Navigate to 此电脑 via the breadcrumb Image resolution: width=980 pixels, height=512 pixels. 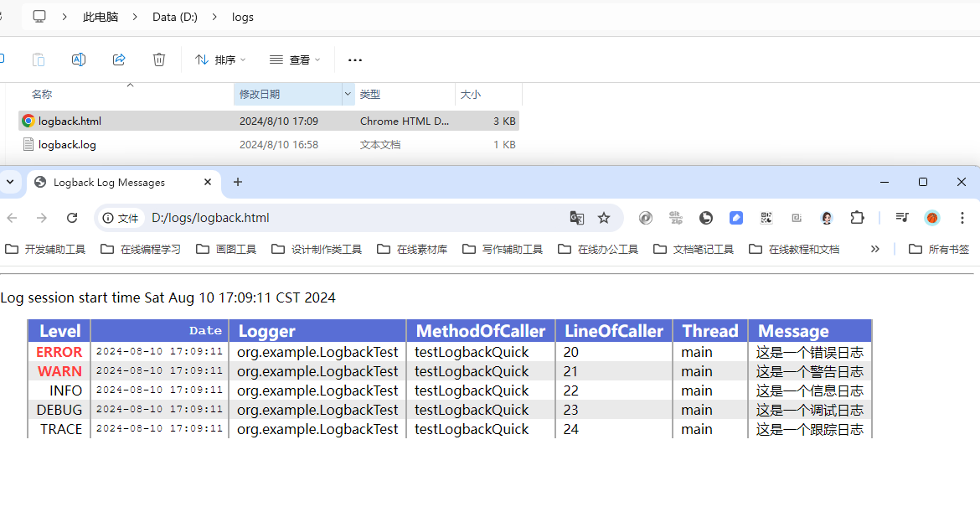click(100, 16)
